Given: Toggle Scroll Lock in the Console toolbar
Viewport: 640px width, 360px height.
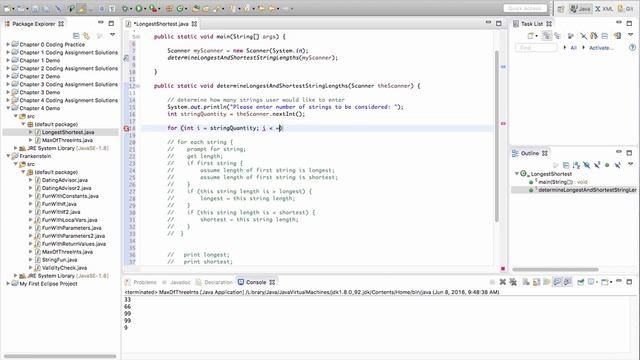Looking at the screenshot, I should click(x=536, y=282).
